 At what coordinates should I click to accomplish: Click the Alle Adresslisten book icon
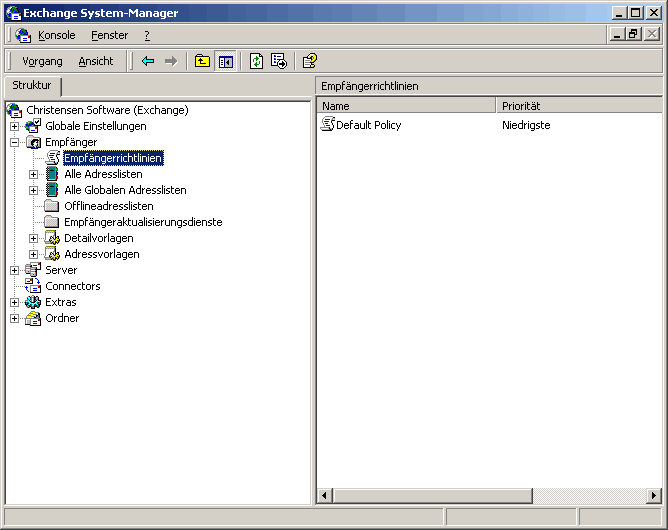click(52, 174)
